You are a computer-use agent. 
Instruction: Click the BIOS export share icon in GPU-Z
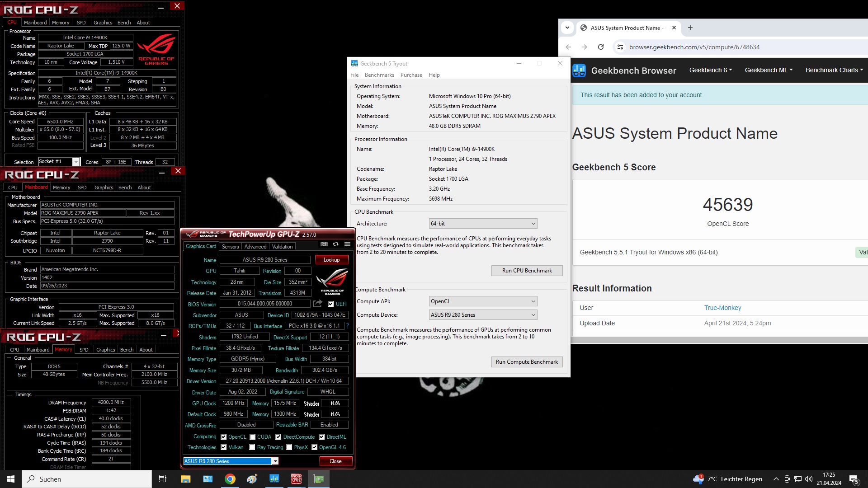click(318, 304)
